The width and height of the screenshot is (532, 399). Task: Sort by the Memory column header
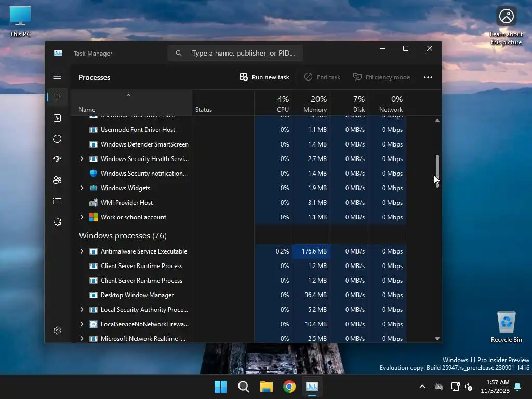(x=311, y=103)
